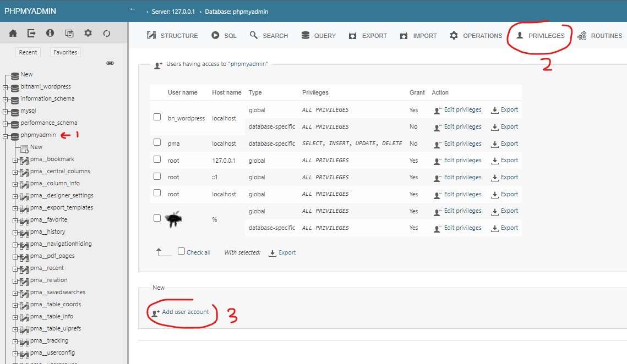Image resolution: width=627 pixels, height=364 pixels.
Task: Click the Server: 127.0.0.1 breadcrumb
Action: (x=173, y=12)
